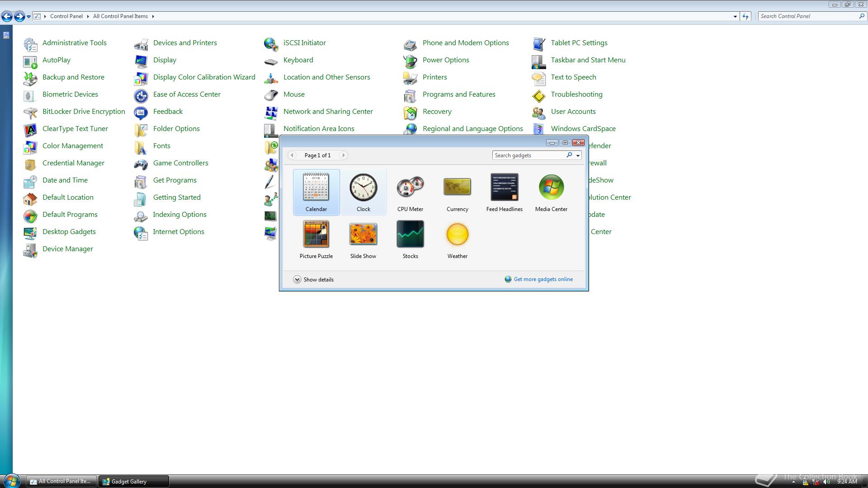The image size is (868, 488).
Task: Open Internet Options link
Action: pos(179,231)
